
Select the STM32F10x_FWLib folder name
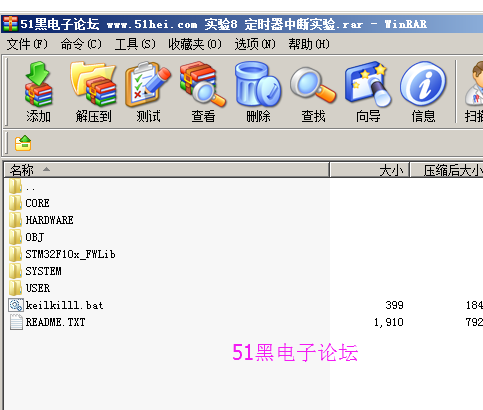70,254
